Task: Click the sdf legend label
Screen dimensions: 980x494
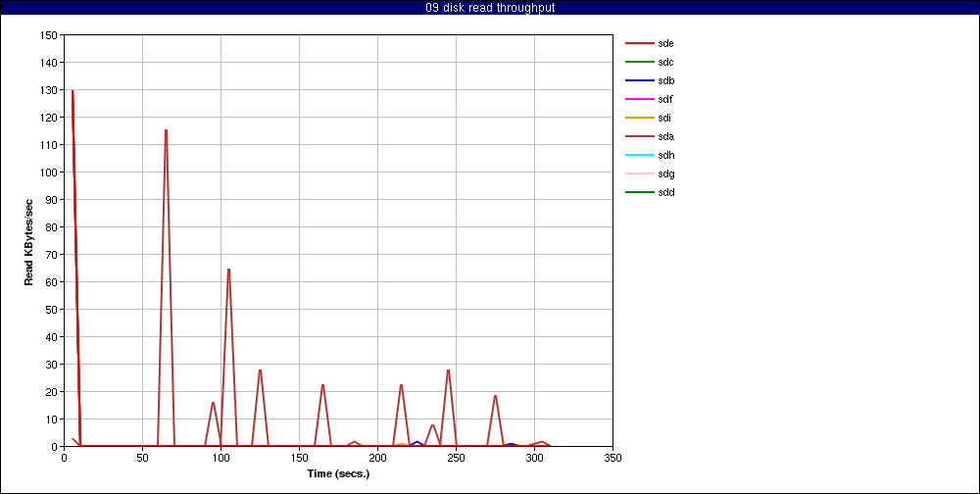Action: click(665, 99)
